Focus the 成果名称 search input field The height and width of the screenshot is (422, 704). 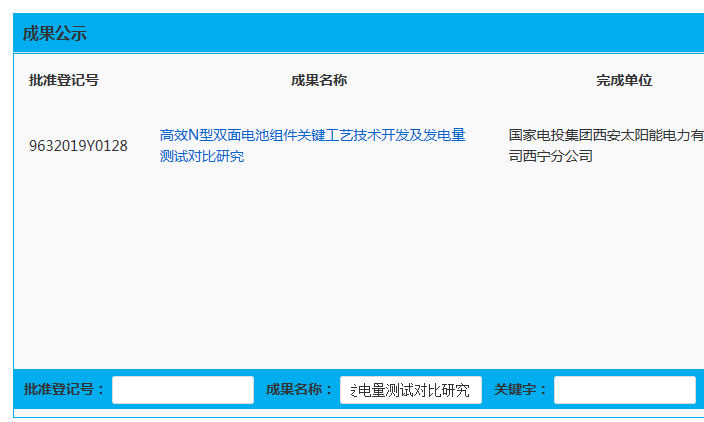411,390
